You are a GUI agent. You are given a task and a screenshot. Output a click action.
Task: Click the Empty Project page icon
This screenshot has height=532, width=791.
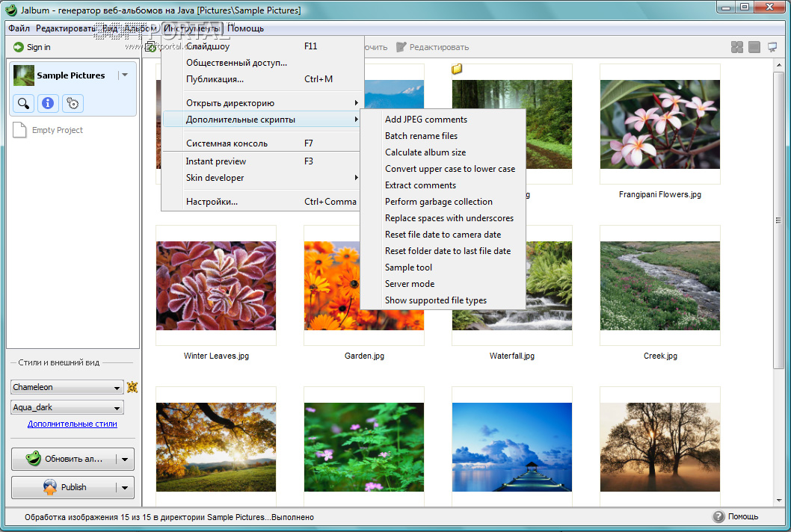(19, 130)
